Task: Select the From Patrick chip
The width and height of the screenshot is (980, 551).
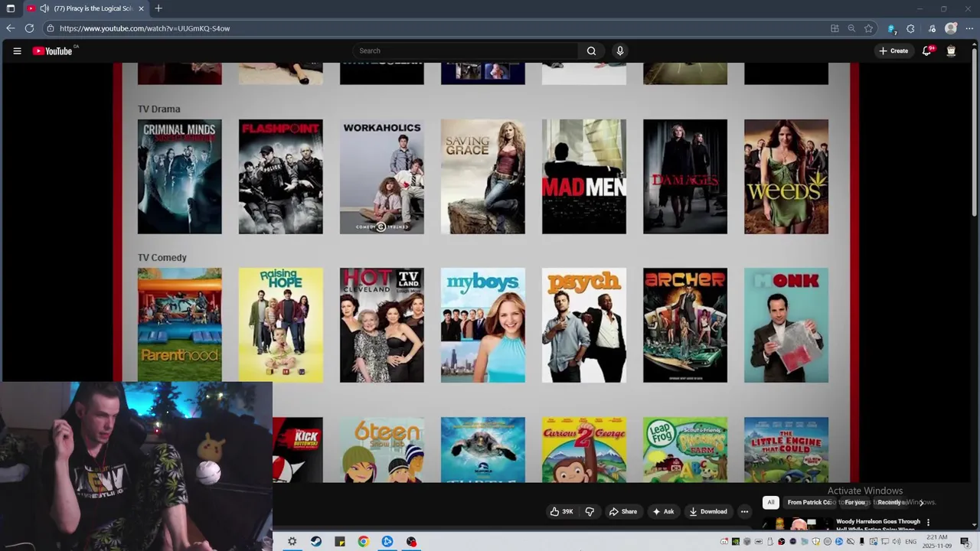Action: (809, 502)
